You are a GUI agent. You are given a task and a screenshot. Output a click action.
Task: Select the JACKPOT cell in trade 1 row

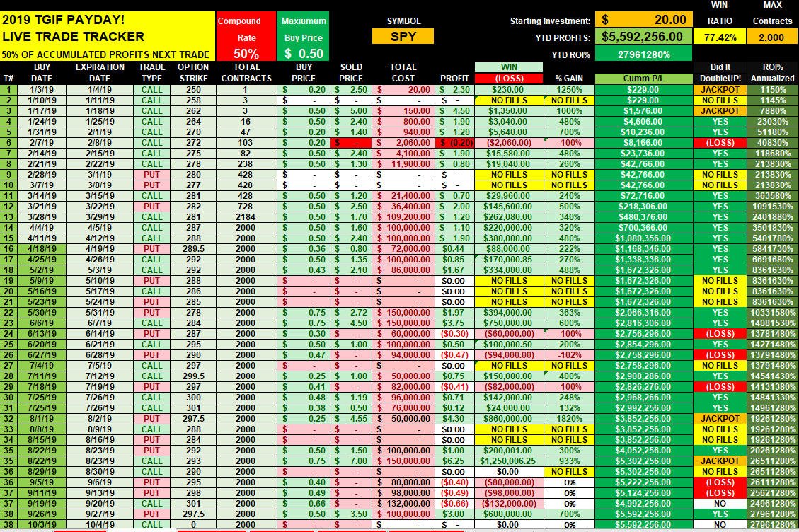pos(720,90)
